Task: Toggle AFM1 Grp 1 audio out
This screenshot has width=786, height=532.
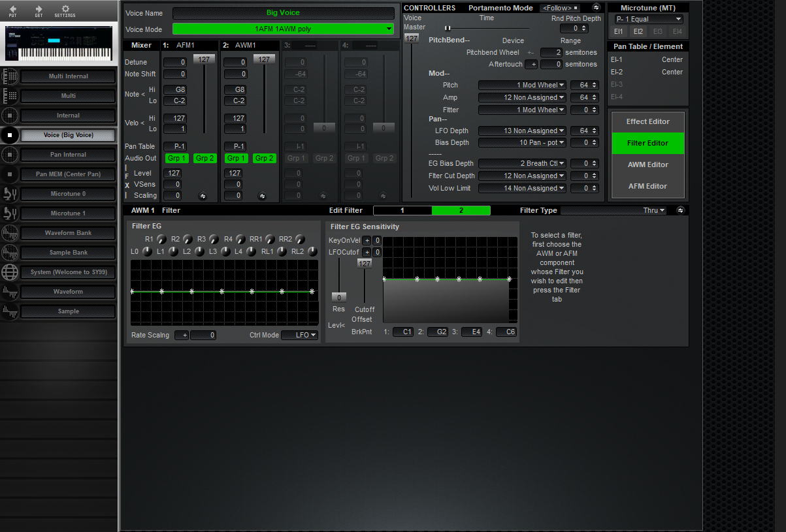Action: (x=176, y=158)
